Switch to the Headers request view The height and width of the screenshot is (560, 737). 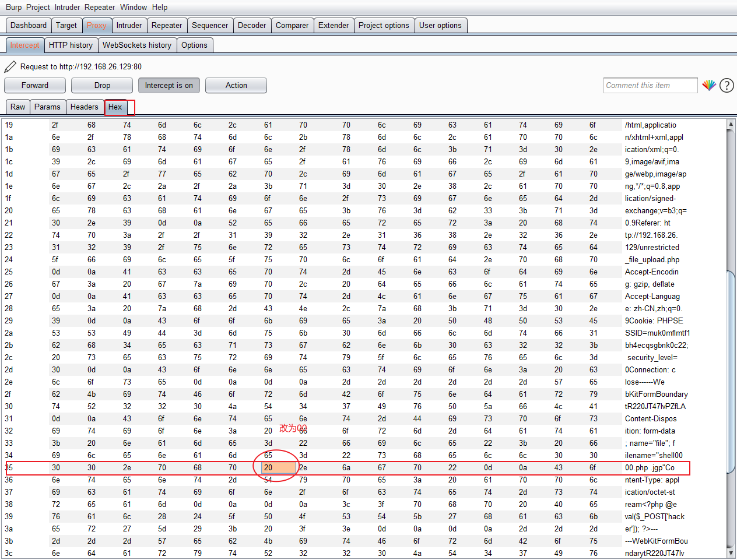[85, 107]
